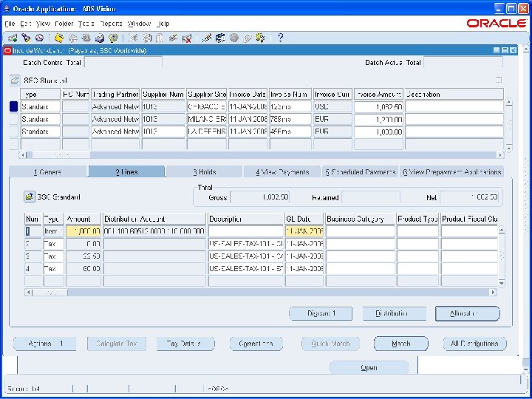Select record indicator of USD invoice row
This screenshot has height=399, width=532.
click(13, 106)
